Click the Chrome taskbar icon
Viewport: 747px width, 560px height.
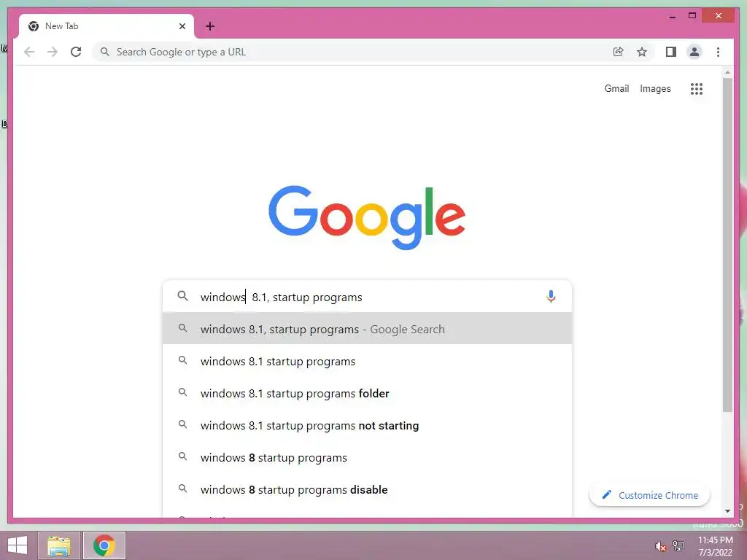pos(104,545)
